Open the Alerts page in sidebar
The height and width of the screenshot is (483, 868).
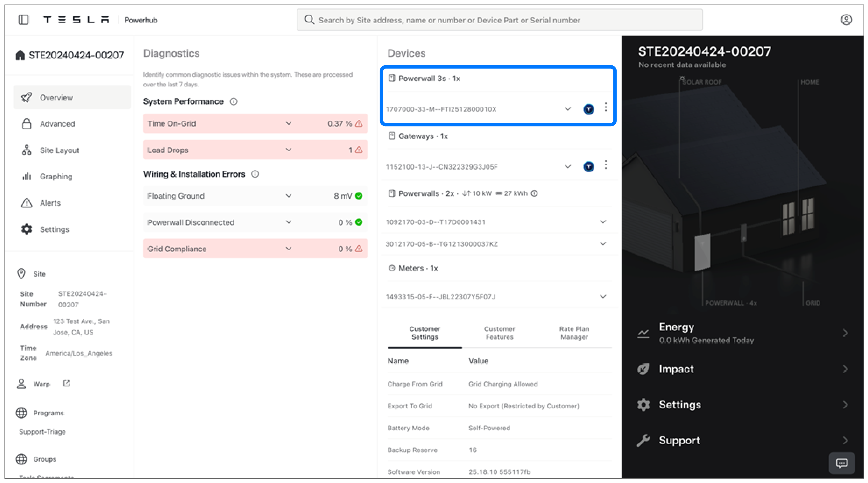[x=50, y=203]
